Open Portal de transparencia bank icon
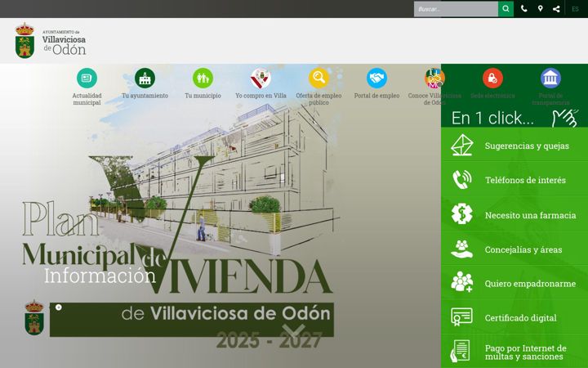 [550, 79]
